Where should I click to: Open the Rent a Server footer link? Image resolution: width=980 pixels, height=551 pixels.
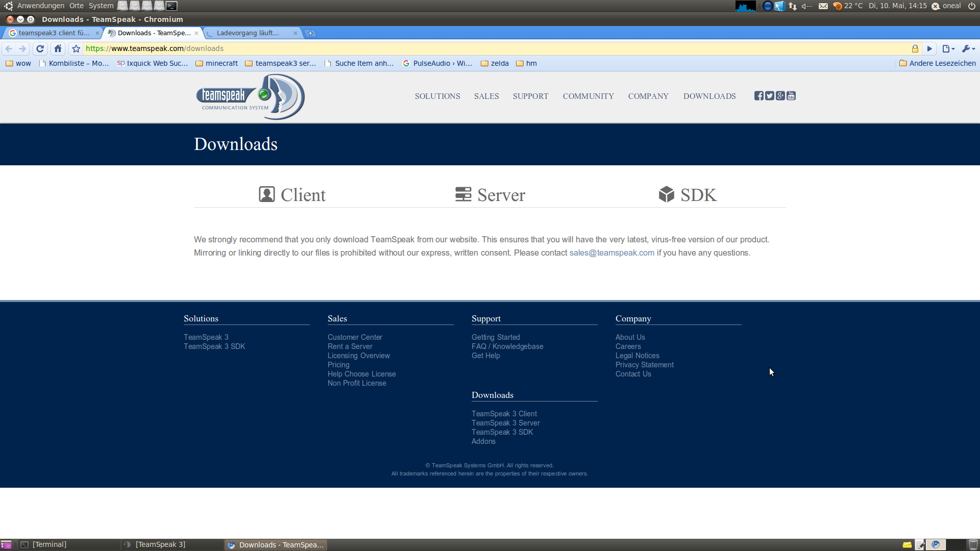click(x=350, y=346)
